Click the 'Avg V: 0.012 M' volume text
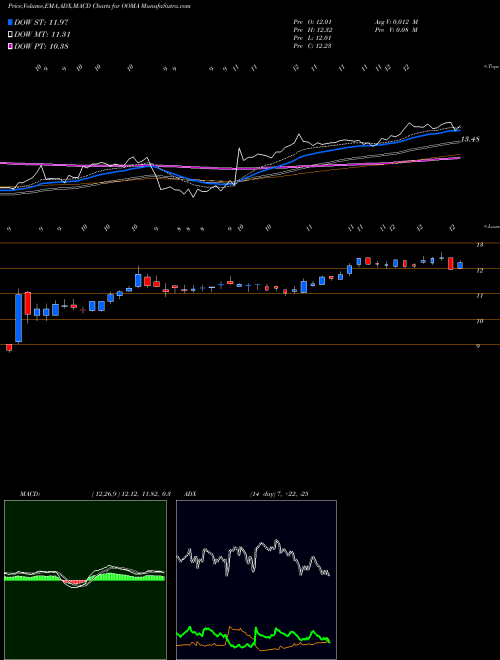This screenshot has height=660, width=500. (396, 21)
